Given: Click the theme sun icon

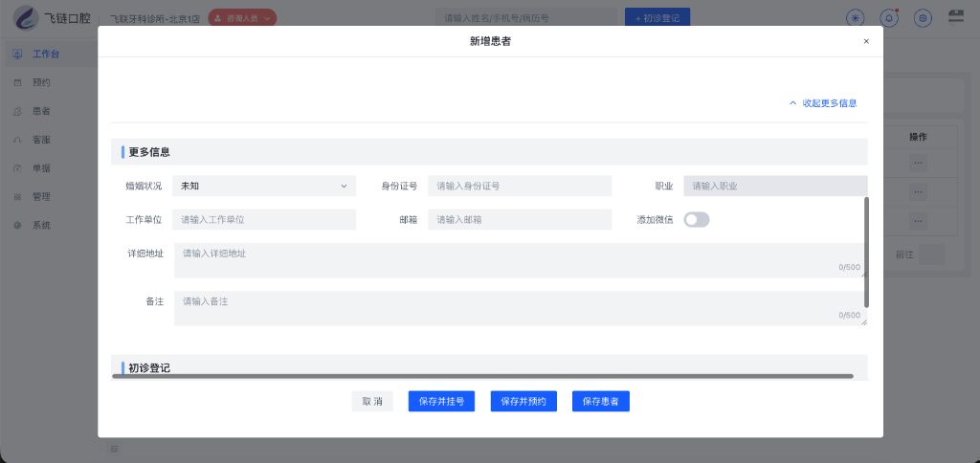Looking at the screenshot, I should coord(855,18).
